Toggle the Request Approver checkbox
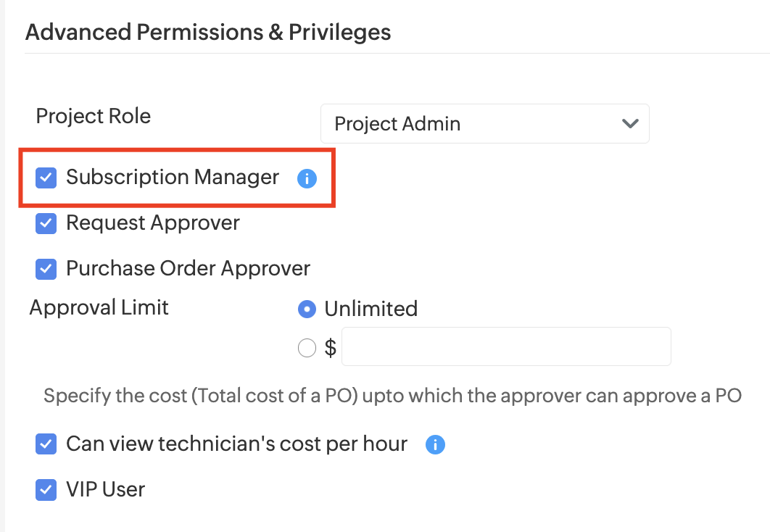 (x=46, y=223)
